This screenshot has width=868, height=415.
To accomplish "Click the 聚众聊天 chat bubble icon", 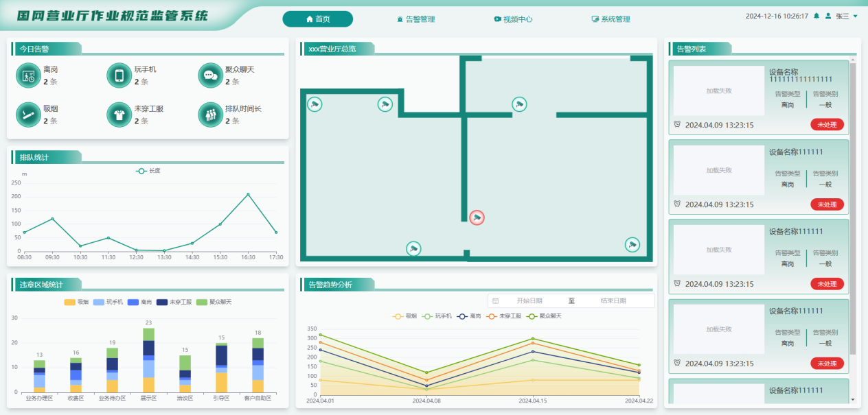I will coord(211,75).
